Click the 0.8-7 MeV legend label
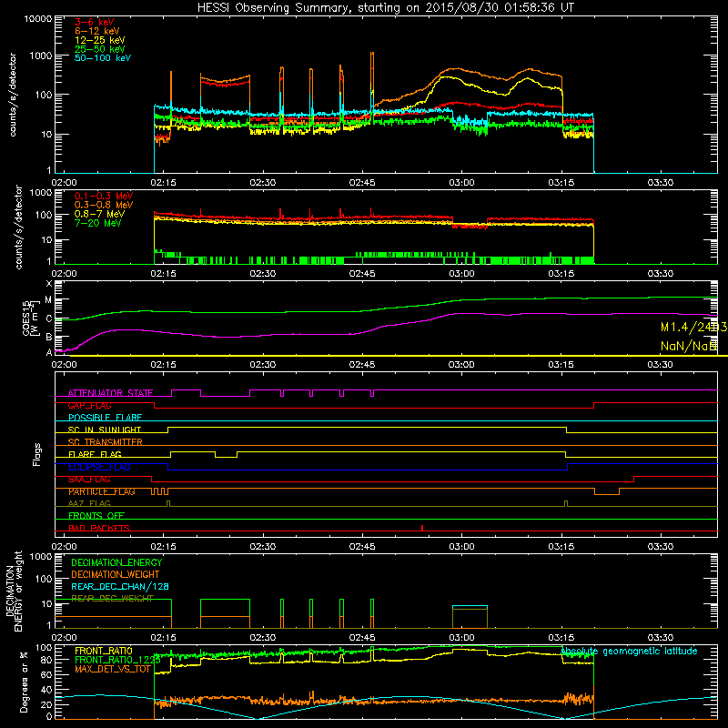 [x=100, y=214]
